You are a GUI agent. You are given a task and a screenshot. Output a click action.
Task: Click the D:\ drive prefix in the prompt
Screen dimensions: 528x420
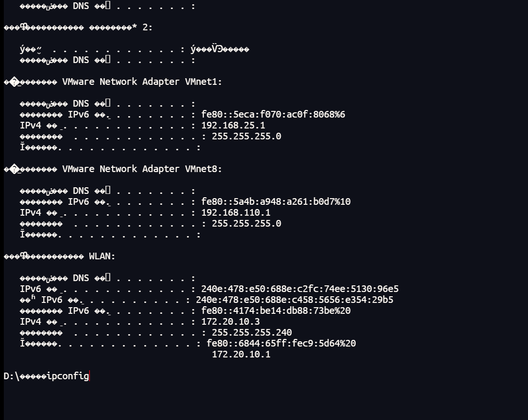tap(11, 376)
